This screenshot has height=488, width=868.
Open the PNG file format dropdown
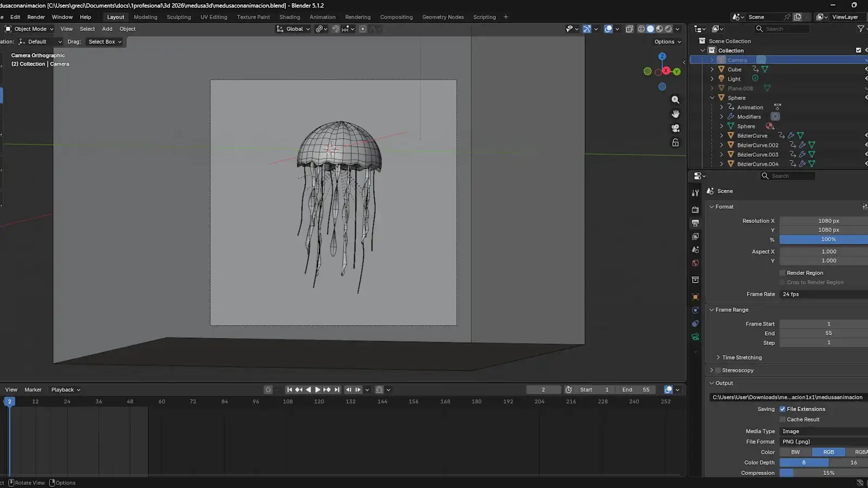click(824, 442)
